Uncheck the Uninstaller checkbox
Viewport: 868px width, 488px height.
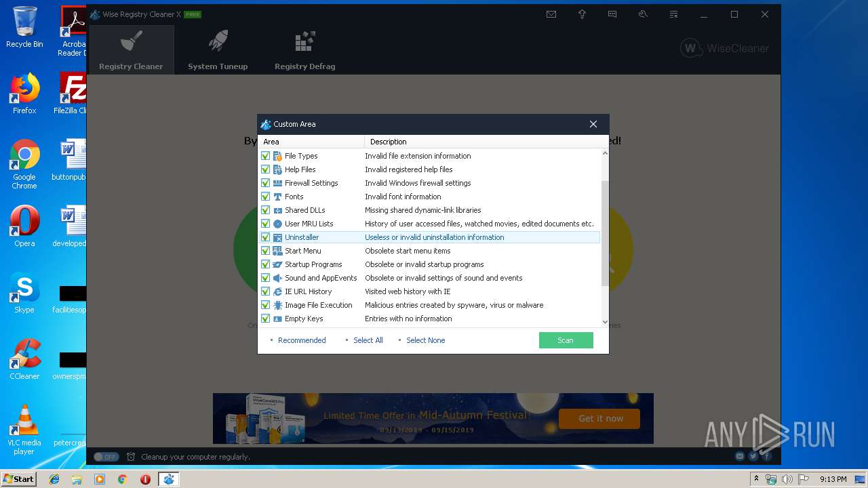(266, 237)
